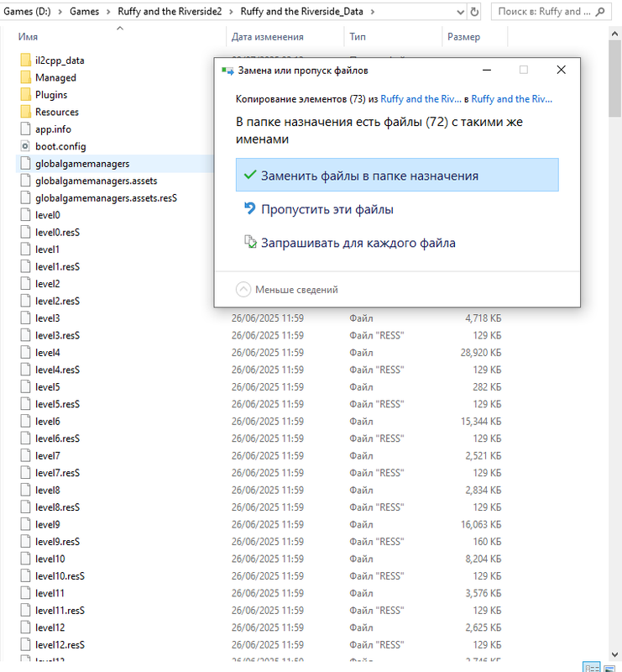Click the decide-per-file compare icon
This screenshot has height=672, width=622.
tap(250, 242)
